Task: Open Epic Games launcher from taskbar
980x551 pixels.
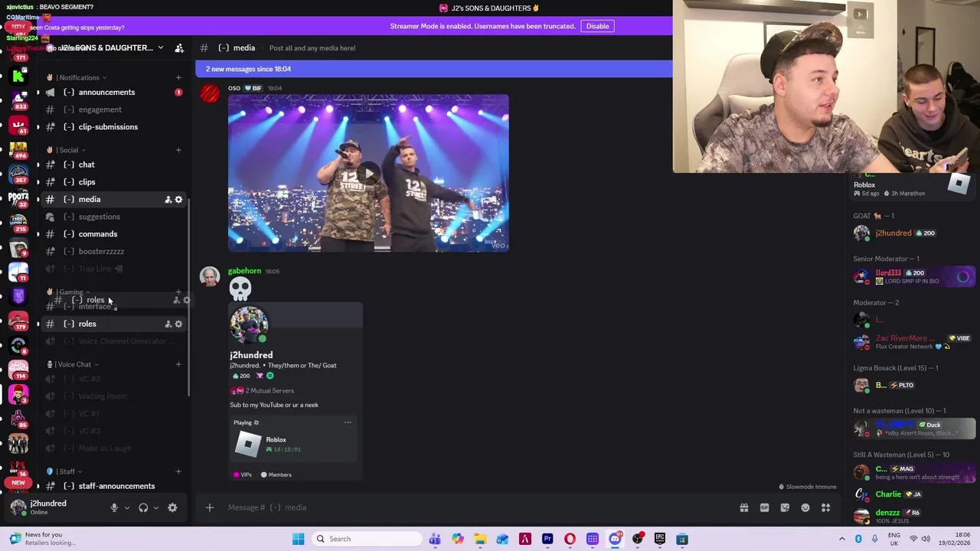Action: point(660,539)
